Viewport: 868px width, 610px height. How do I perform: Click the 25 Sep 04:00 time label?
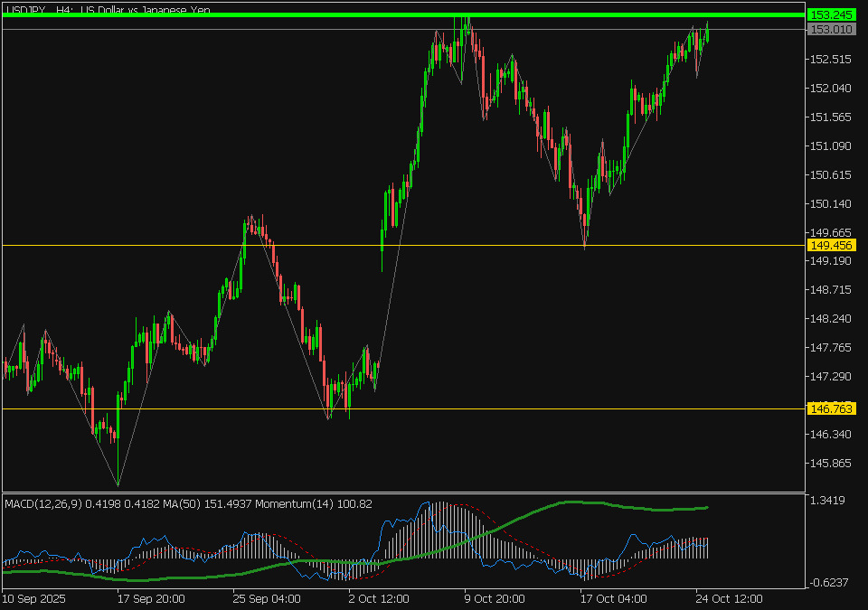pyautogui.click(x=267, y=598)
